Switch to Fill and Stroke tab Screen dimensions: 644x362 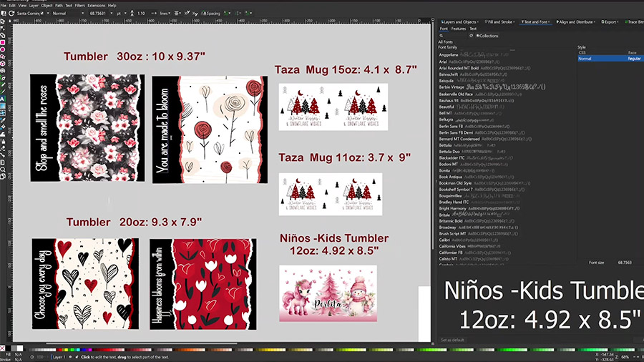pos(499,21)
